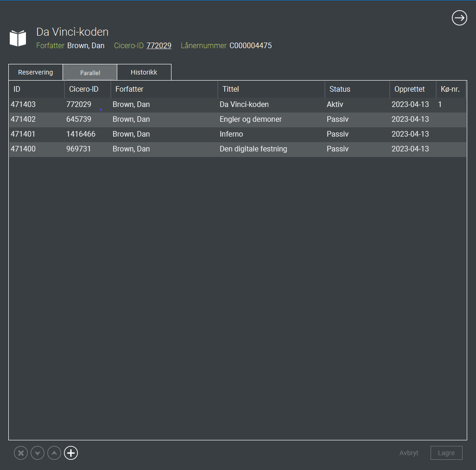This screenshot has width=476, height=470.
Task: Click Cicero-ID cell 1416466
Action: (81, 134)
